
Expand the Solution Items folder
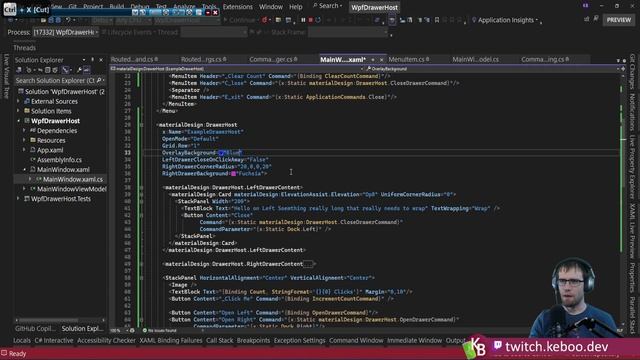(x=18, y=111)
